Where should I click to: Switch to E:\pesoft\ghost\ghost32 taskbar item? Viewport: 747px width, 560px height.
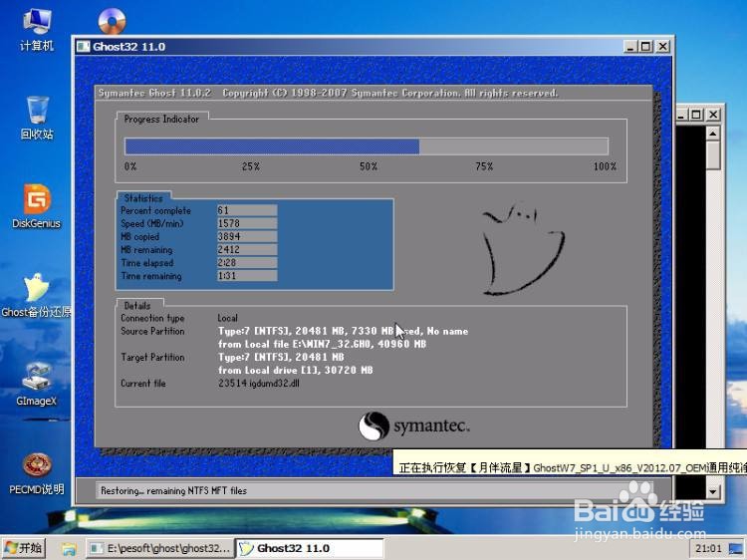(x=161, y=548)
